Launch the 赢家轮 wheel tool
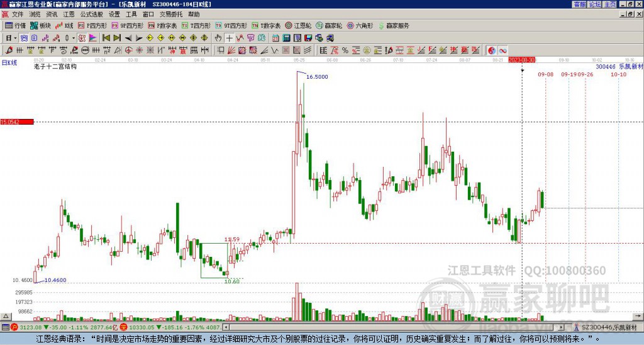 click(329, 25)
